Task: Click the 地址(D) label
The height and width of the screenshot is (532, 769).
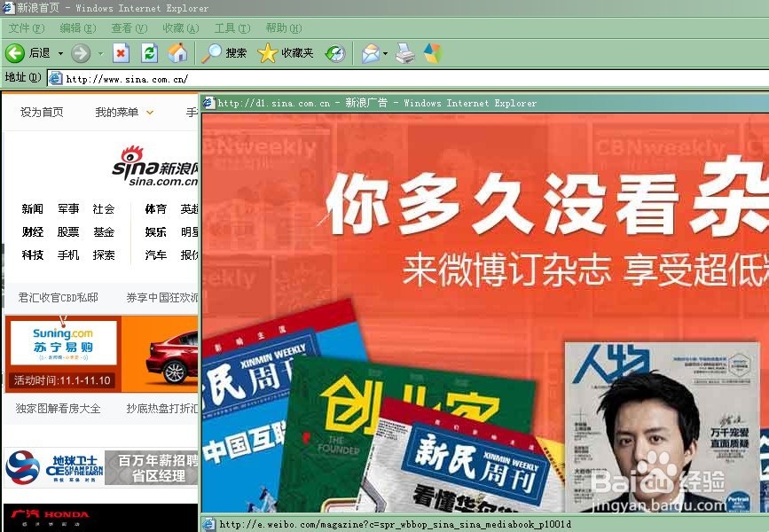Action: point(22,77)
